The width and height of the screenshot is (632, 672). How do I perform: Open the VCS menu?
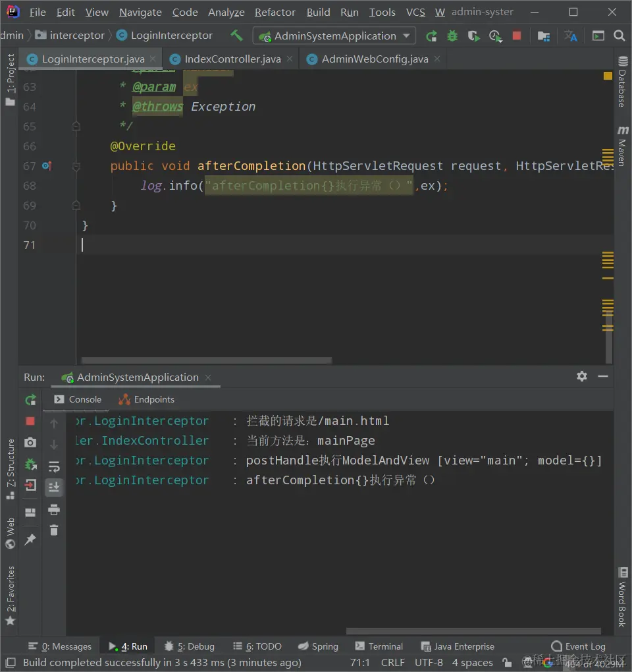coord(415,13)
